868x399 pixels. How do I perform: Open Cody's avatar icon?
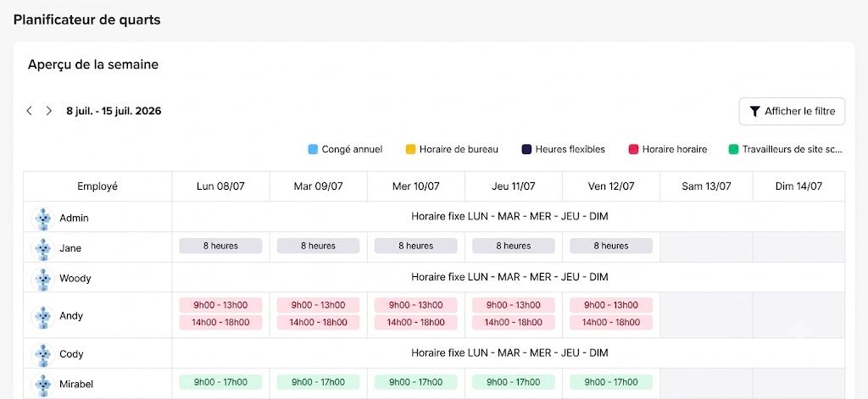point(42,354)
